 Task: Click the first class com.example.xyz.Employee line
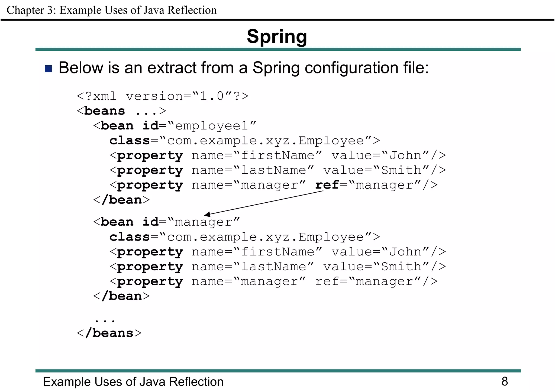point(244,141)
